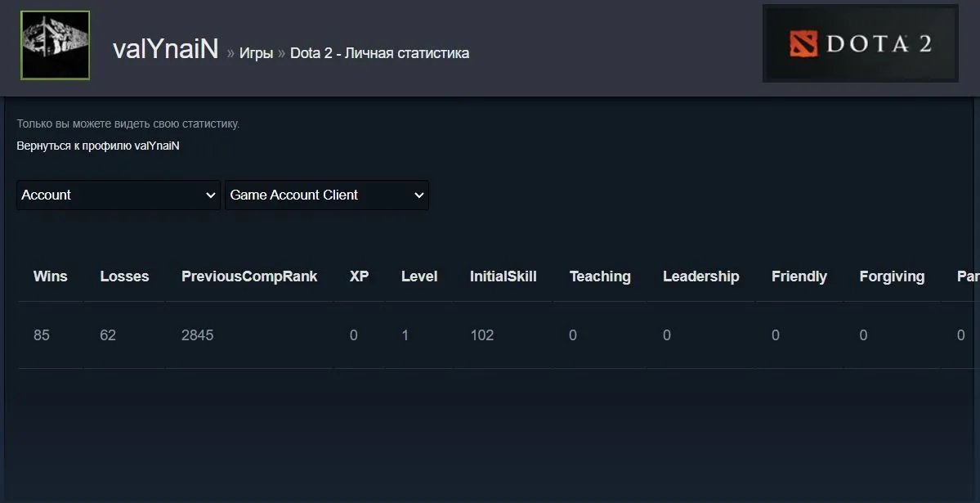Expand the Account dropdown
The height and width of the screenshot is (503, 980).
(x=119, y=195)
